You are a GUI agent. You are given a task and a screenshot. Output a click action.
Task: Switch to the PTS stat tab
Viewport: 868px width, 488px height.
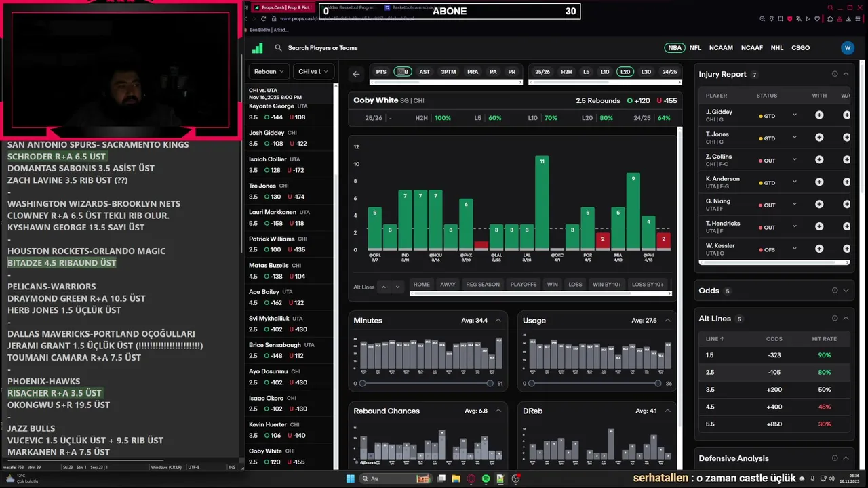tap(381, 72)
